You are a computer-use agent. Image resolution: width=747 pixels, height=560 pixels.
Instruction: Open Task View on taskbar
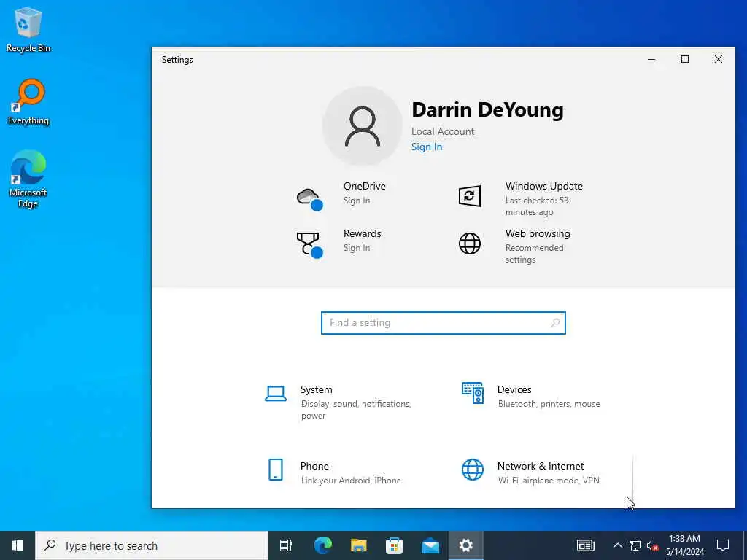[x=286, y=545]
